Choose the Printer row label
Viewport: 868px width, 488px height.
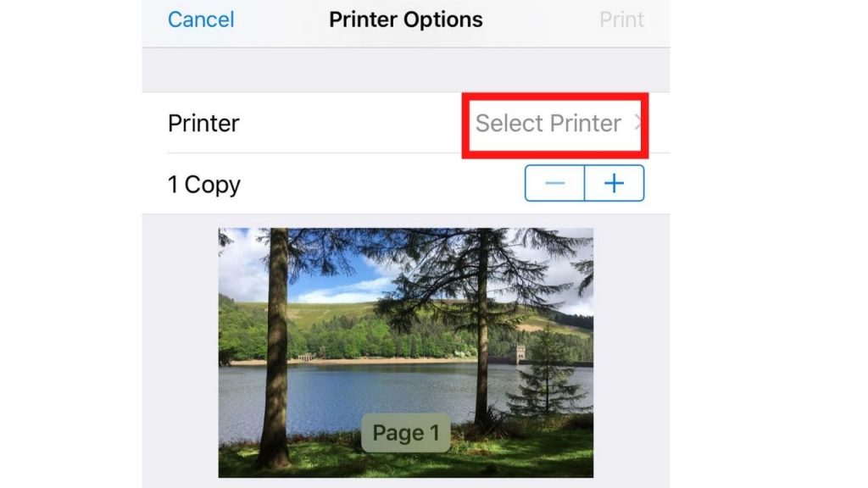[203, 123]
